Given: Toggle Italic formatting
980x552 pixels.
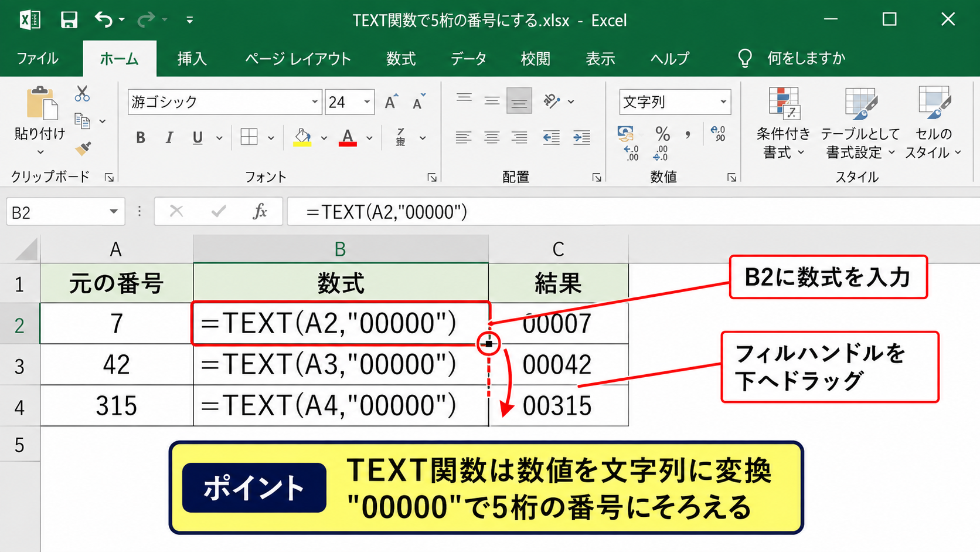Looking at the screenshot, I should point(169,138).
